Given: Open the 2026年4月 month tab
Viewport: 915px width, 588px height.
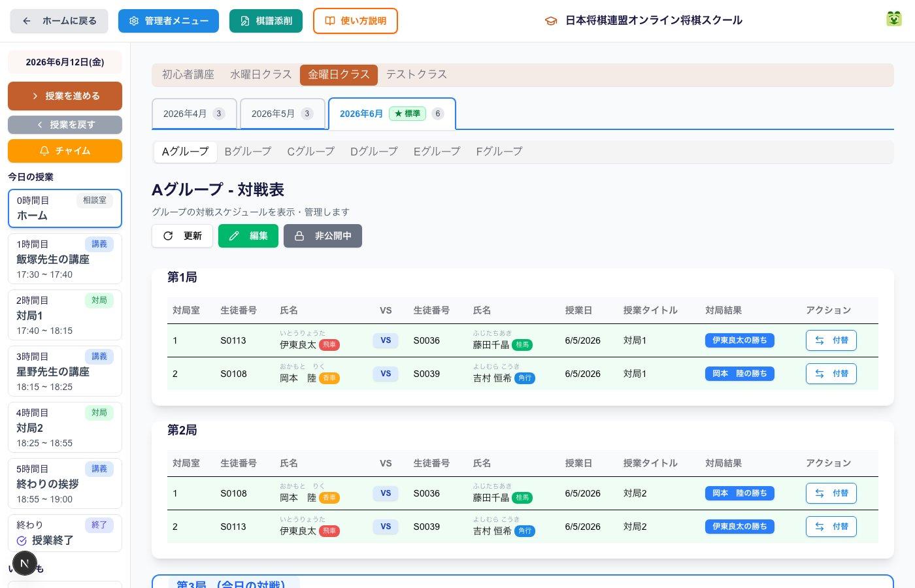Looking at the screenshot, I should pyautogui.click(x=194, y=114).
